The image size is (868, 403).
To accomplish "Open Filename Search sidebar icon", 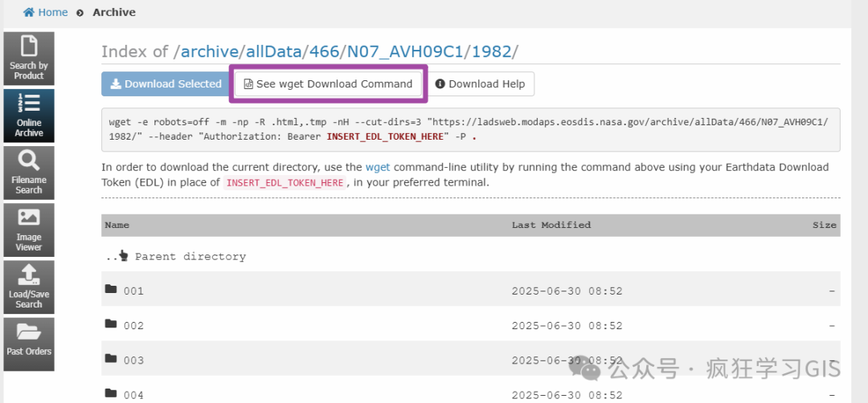I will [29, 173].
